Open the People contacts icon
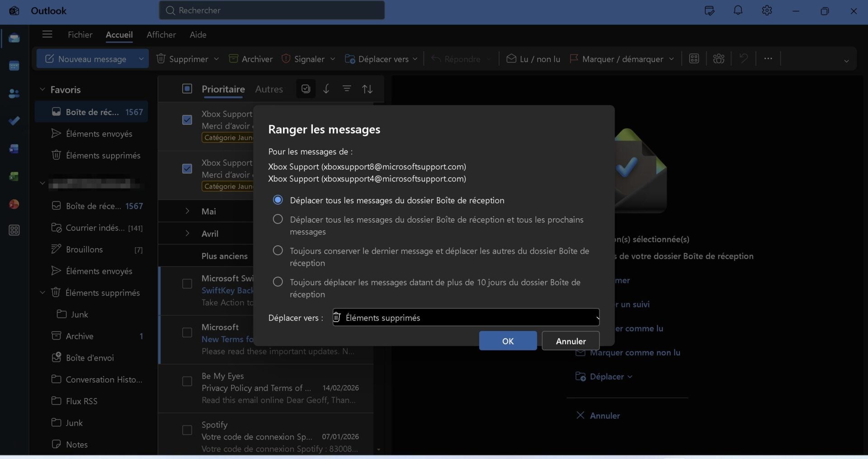This screenshot has width=868, height=459. (14, 94)
